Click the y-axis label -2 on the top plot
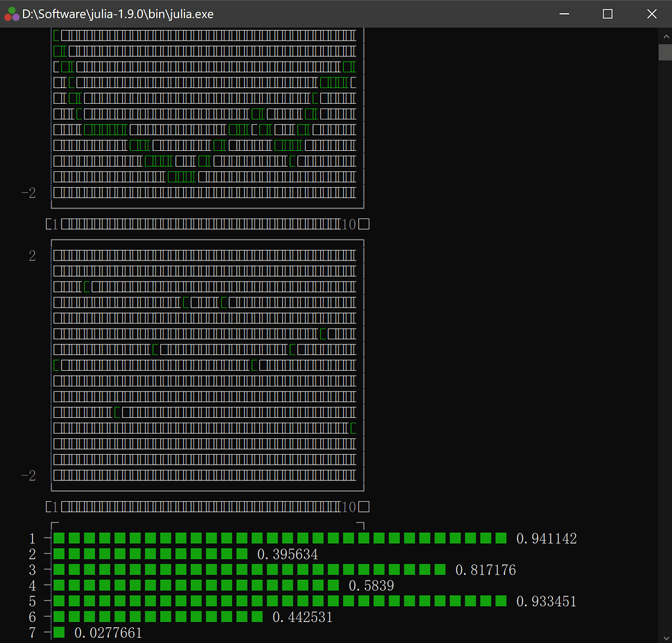 click(x=29, y=193)
